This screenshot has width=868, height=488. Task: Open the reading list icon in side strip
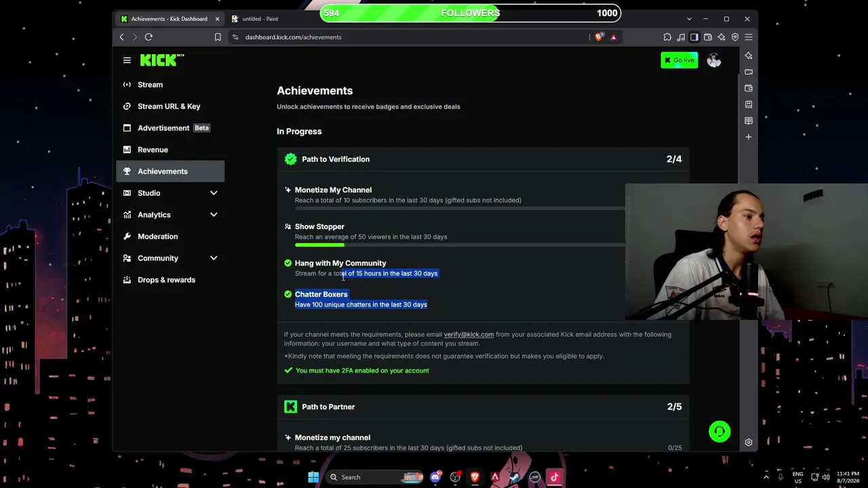[x=749, y=121]
